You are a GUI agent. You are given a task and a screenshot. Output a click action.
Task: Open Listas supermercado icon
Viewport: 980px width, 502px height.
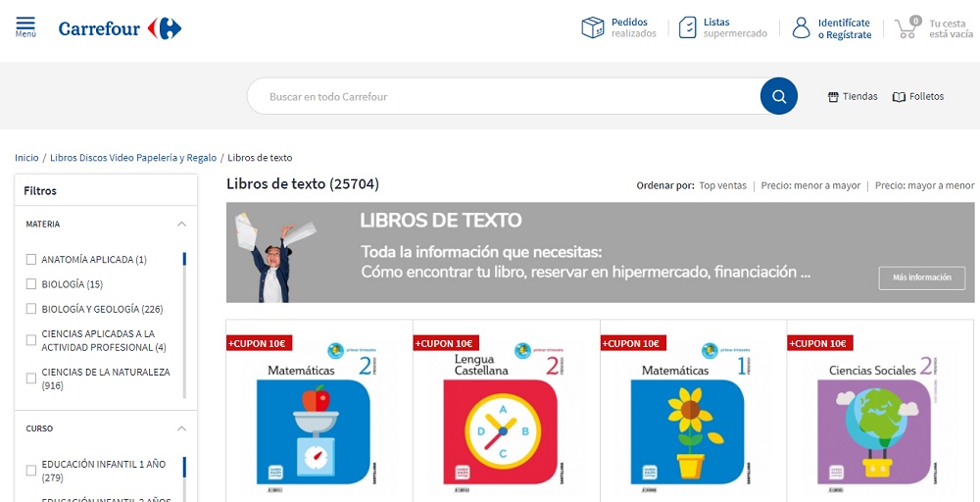coord(688,27)
